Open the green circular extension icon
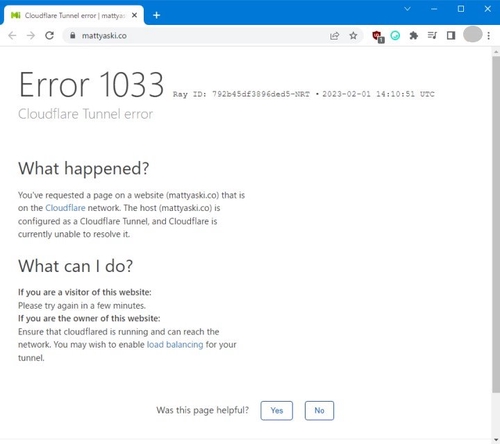 395,35
